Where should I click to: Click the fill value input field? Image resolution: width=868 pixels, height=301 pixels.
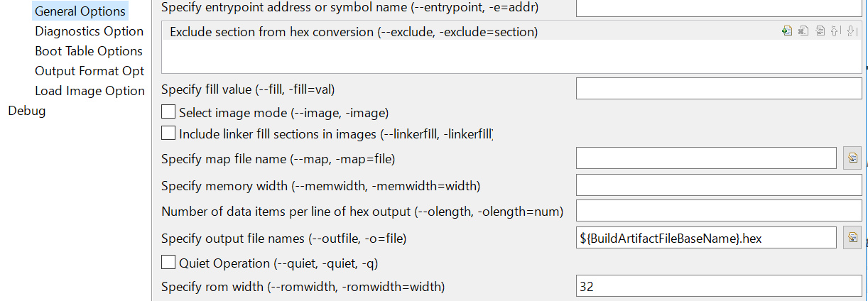coord(718,89)
